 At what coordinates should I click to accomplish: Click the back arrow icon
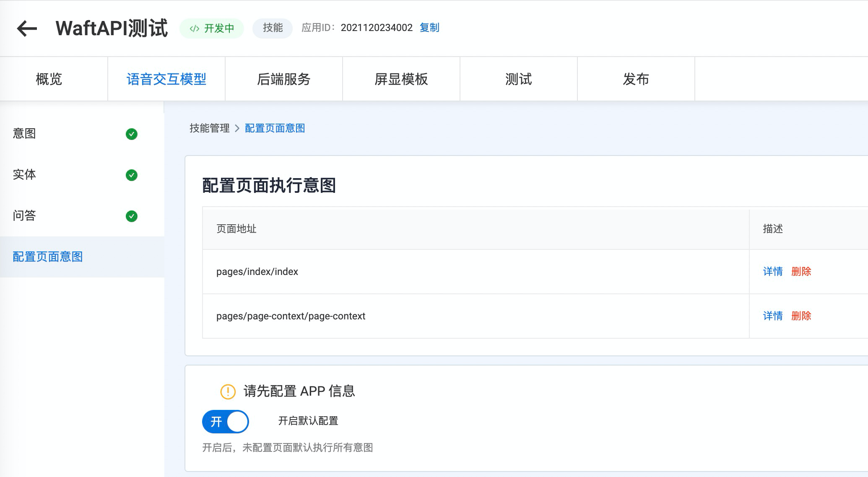pos(27,29)
